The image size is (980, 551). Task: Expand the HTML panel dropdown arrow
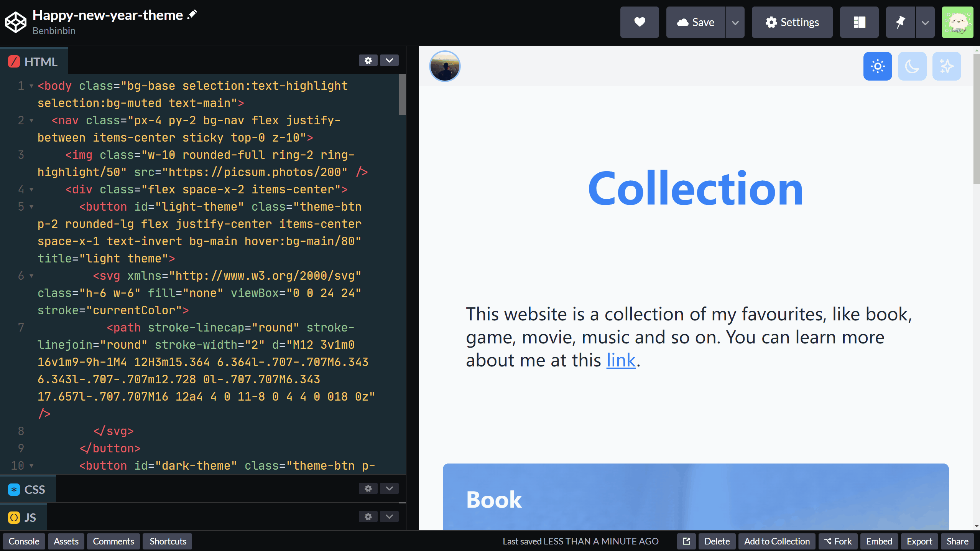click(389, 61)
